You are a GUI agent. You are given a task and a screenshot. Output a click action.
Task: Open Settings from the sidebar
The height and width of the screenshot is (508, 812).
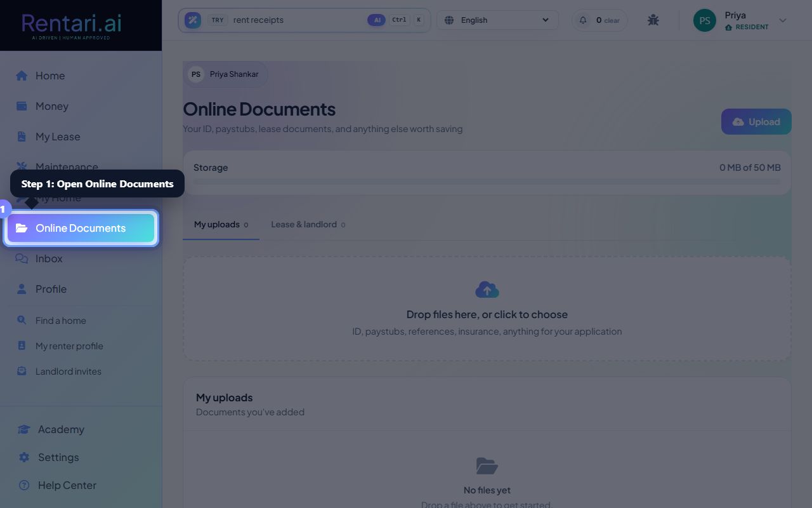81,457
